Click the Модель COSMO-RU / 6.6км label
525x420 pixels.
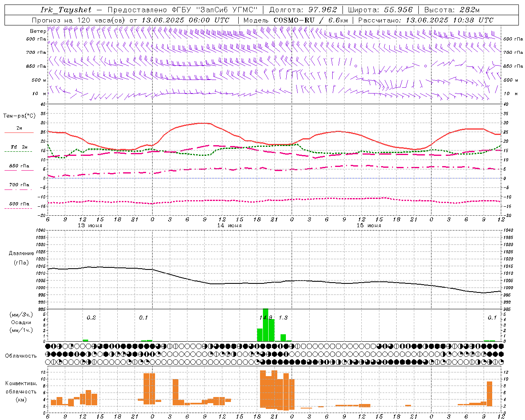click(x=295, y=20)
